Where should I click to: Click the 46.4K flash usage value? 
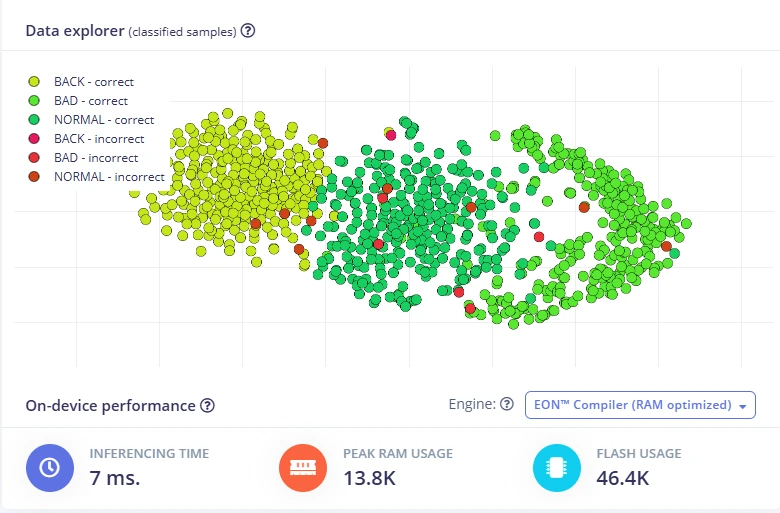pyautogui.click(x=623, y=478)
